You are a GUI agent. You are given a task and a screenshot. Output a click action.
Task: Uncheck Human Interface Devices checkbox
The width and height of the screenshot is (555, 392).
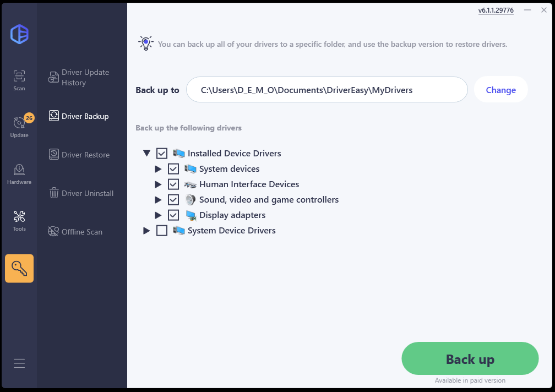pos(173,184)
